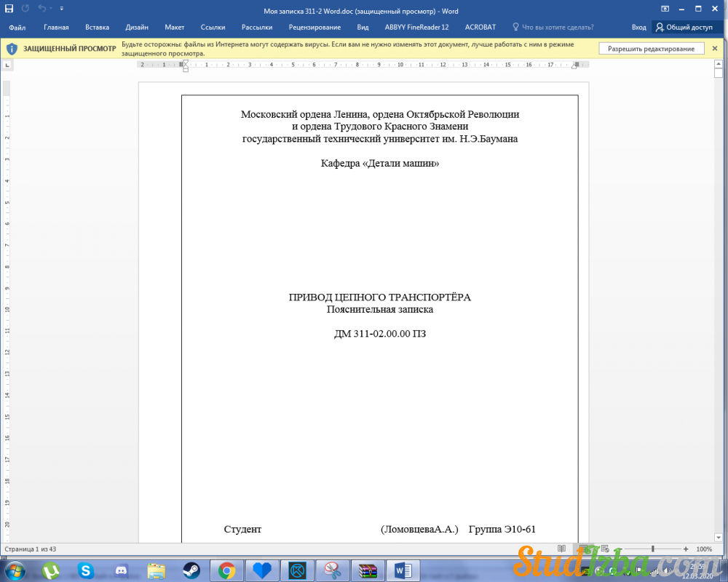Switch to the Вставка ribbon tab

point(97,27)
